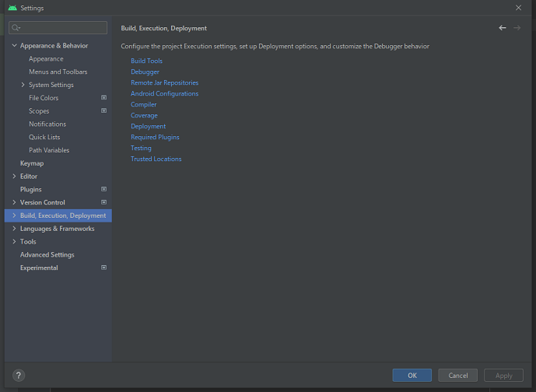Click the project-level icon beside Experimental
The image size is (536, 392).
[103, 268]
